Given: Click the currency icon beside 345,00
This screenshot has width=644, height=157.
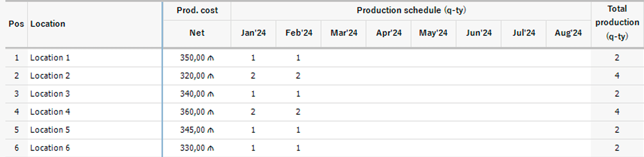Looking at the screenshot, I should coord(210,130).
